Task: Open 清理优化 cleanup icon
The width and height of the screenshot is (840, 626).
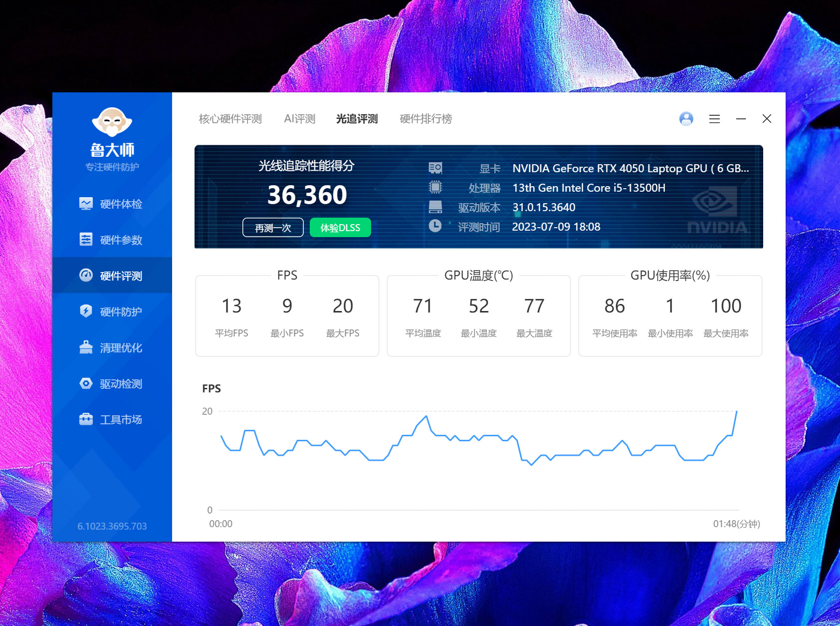Action: click(x=86, y=347)
